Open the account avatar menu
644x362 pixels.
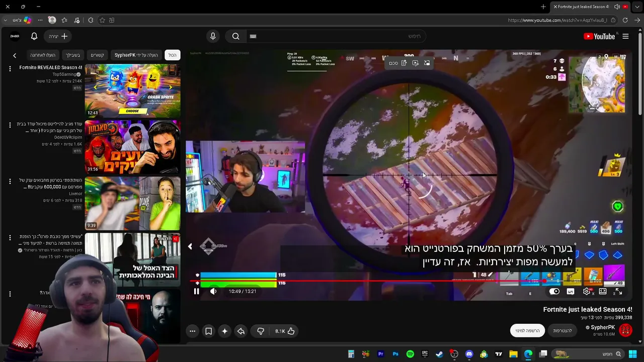tap(15, 36)
